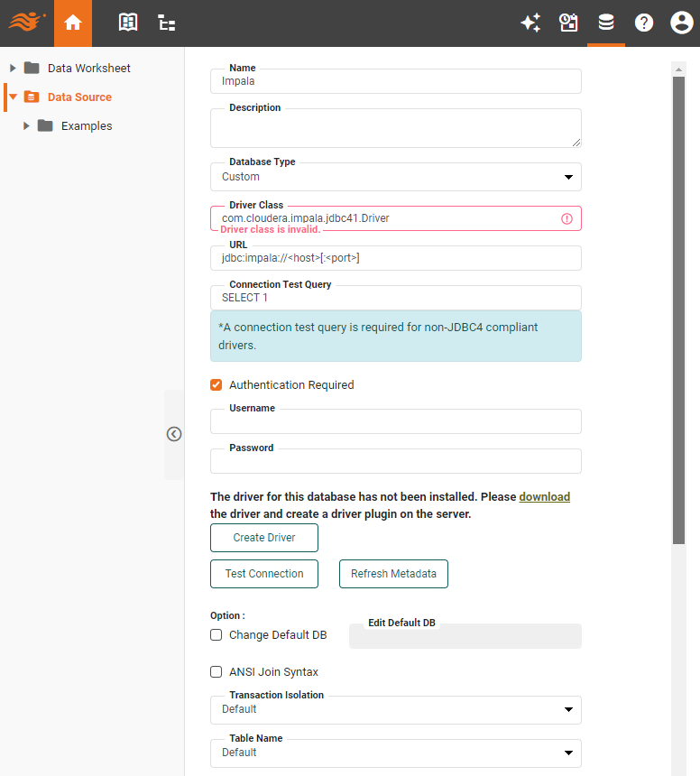The image size is (700, 776).
Task: Click the database stack icon
Action: (x=606, y=23)
